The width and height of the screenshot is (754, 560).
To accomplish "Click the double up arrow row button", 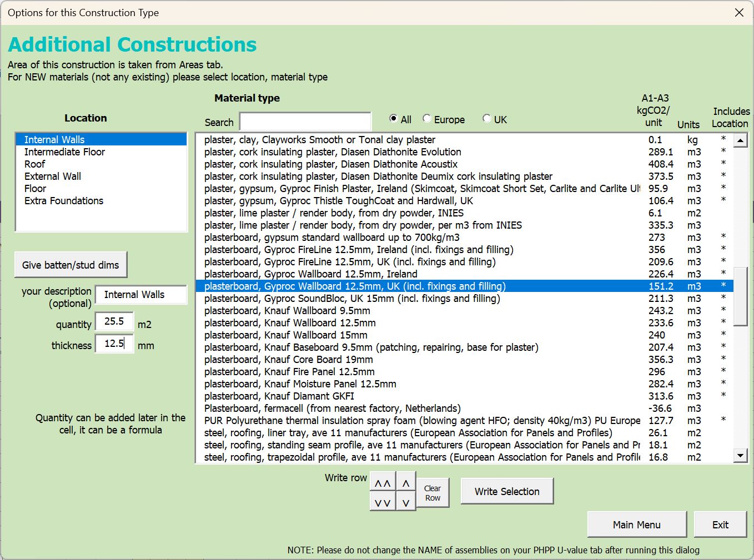I will [x=383, y=483].
